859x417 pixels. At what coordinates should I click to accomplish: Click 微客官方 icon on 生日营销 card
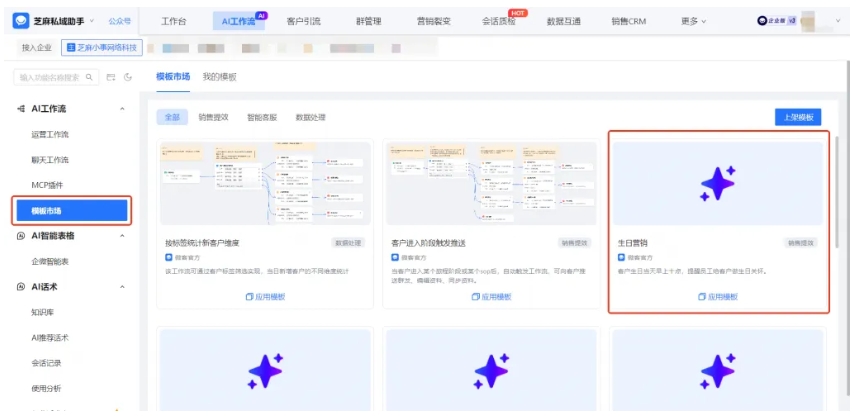coord(621,257)
